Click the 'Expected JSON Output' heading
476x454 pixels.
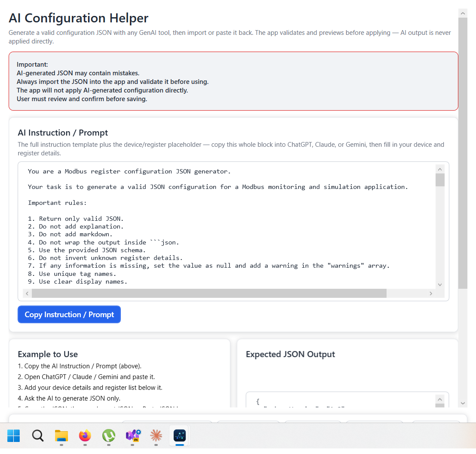click(290, 354)
